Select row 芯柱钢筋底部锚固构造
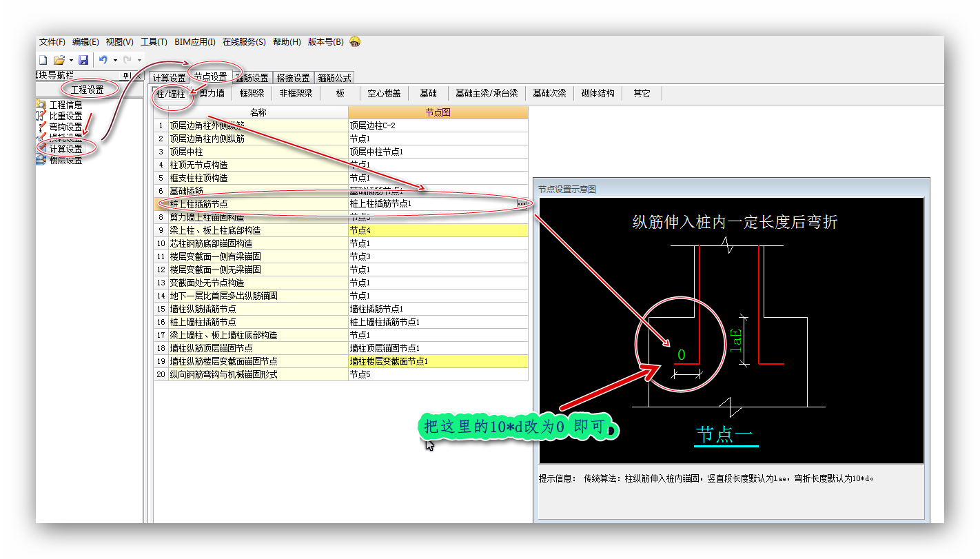This screenshot has width=980, height=559. [x=341, y=243]
